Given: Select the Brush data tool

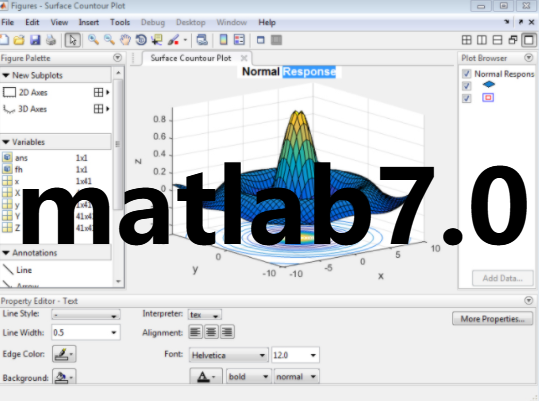Looking at the screenshot, I should [x=174, y=40].
